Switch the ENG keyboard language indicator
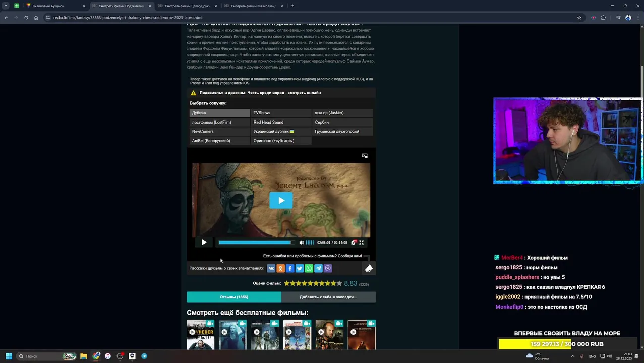 [593, 356]
